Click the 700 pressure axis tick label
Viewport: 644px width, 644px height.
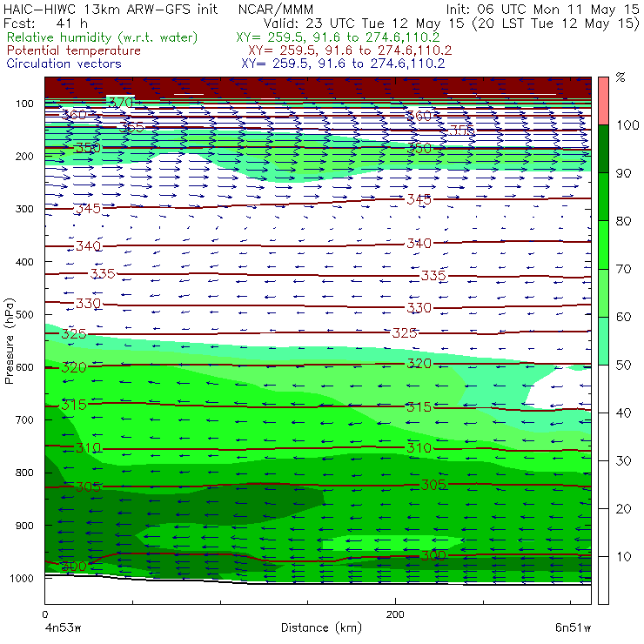coord(24,419)
